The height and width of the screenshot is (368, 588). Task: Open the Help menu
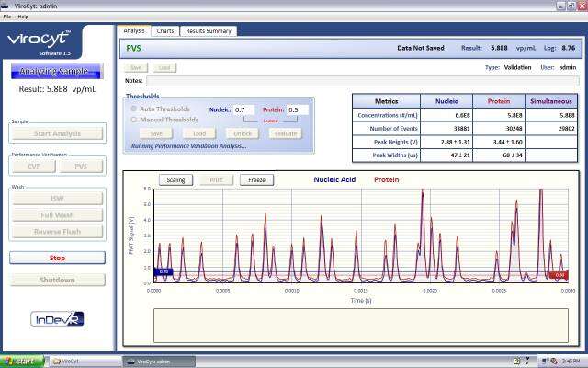(23, 17)
